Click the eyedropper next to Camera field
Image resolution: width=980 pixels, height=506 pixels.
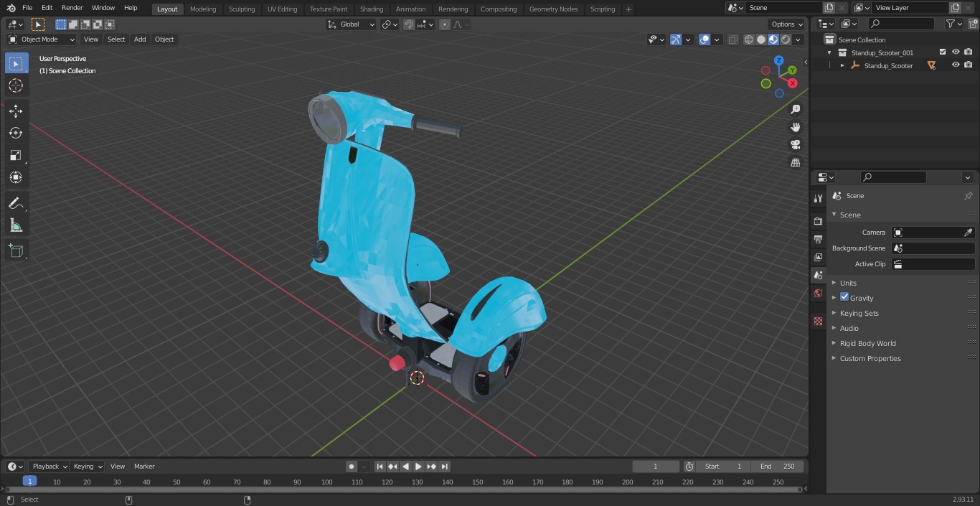[x=968, y=233]
